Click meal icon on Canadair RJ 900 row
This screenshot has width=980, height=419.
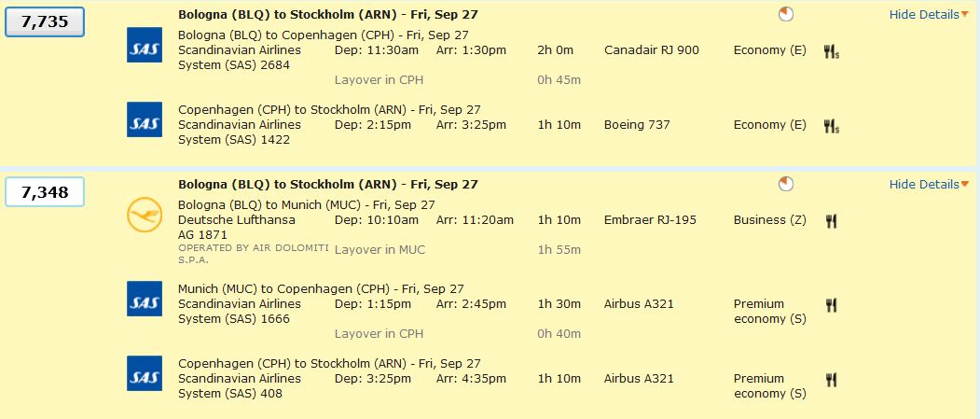(x=831, y=50)
